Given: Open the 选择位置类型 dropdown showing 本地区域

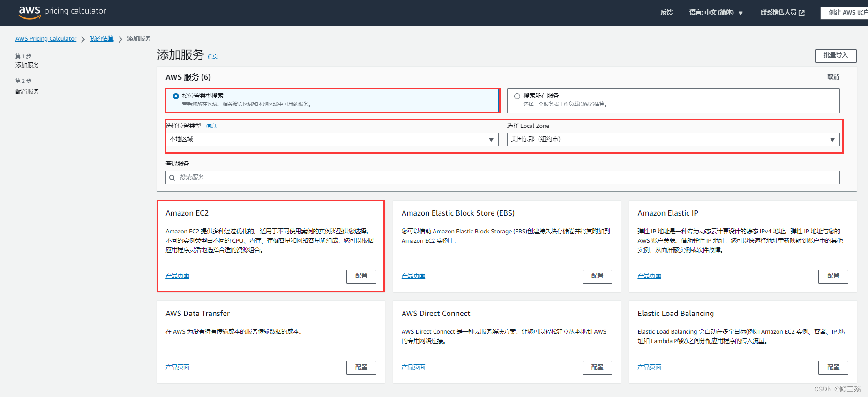Looking at the screenshot, I should click(x=332, y=139).
